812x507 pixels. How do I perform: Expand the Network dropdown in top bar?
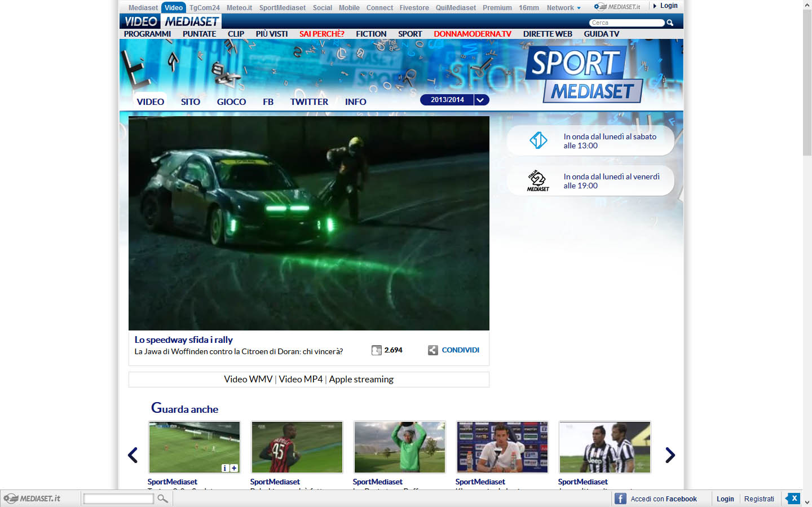[563, 8]
